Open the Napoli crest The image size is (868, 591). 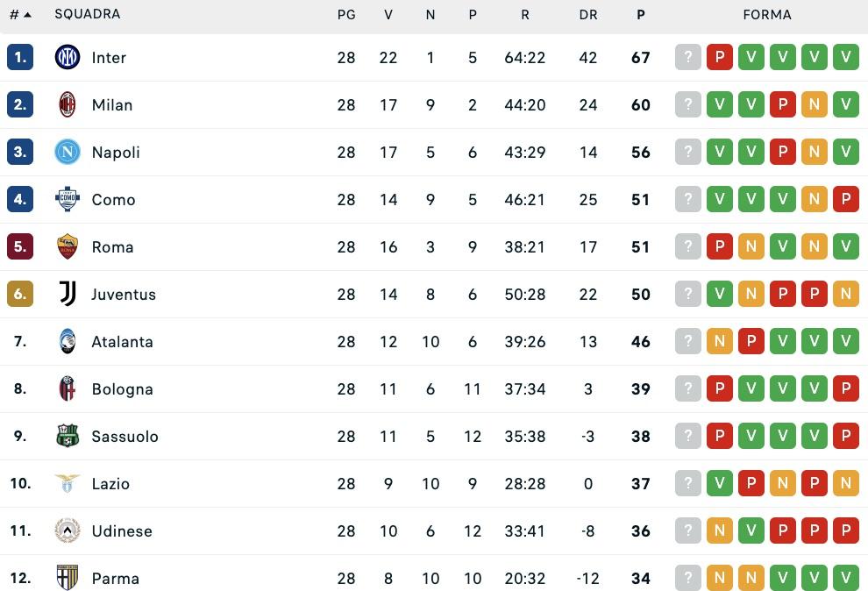tap(67, 153)
